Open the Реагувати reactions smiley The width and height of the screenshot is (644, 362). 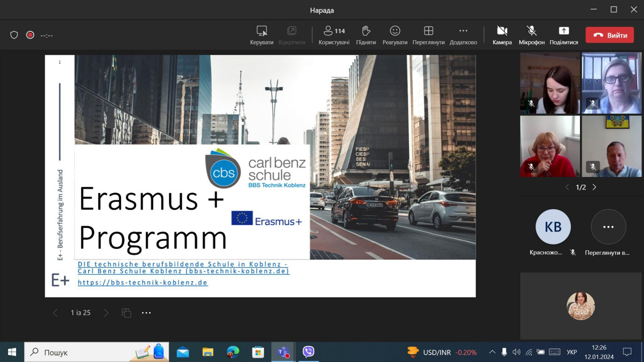click(395, 31)
